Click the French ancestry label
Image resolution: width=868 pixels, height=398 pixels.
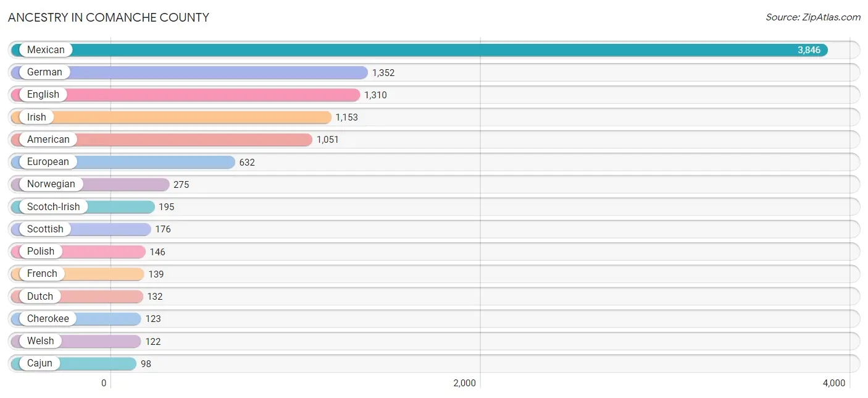pyautogui.click(x=42, y=274)
